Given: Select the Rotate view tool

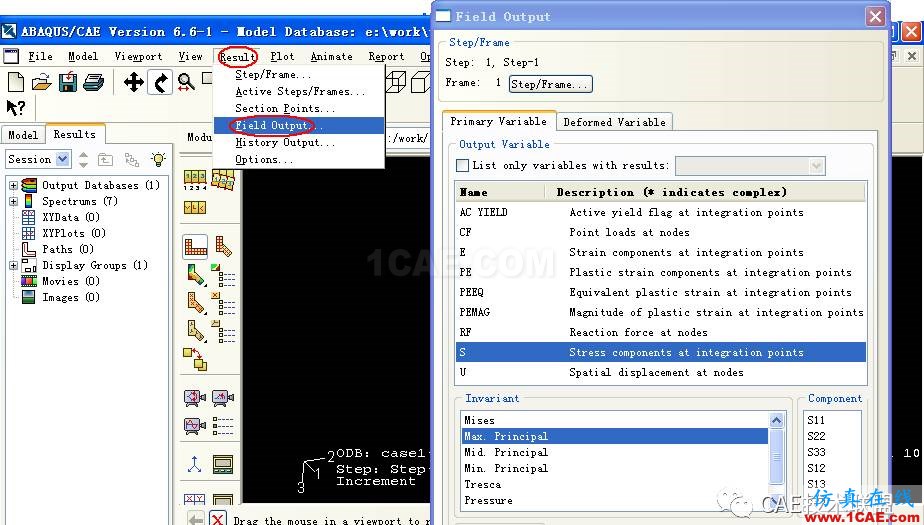Looking at the screenshot, I should pyautogui.click(x=160, y=82).
